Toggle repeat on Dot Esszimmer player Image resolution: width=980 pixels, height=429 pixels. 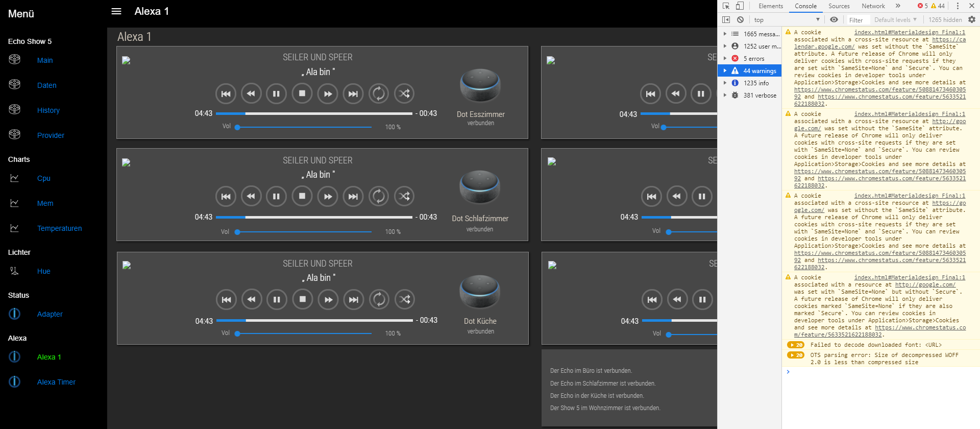click(x=379, y=93)
